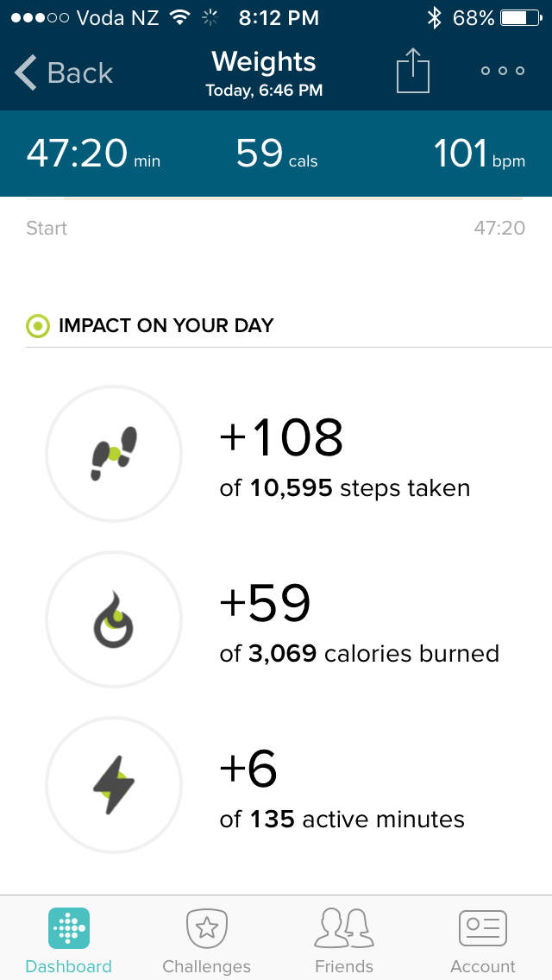Screen dimensions: 552x980
Task: Switch to the Dashboard tab
Action: click(x=69, y=941)
